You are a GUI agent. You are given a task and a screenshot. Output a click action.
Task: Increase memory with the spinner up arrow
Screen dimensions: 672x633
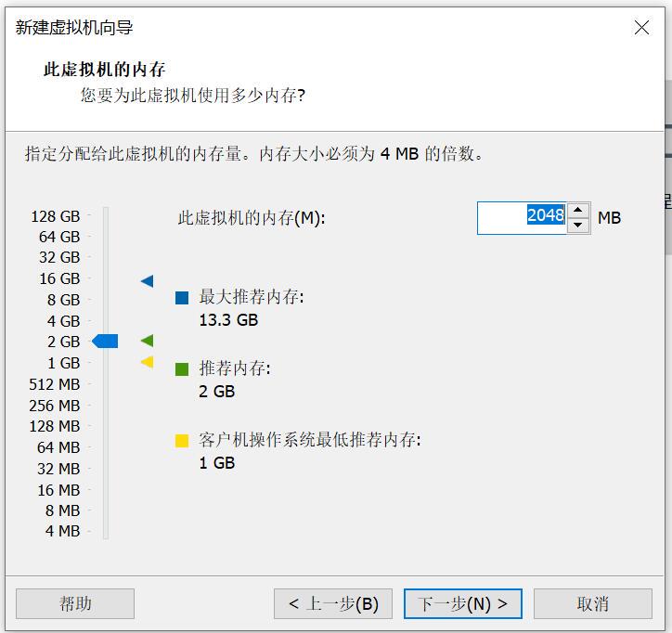(577, 210)
